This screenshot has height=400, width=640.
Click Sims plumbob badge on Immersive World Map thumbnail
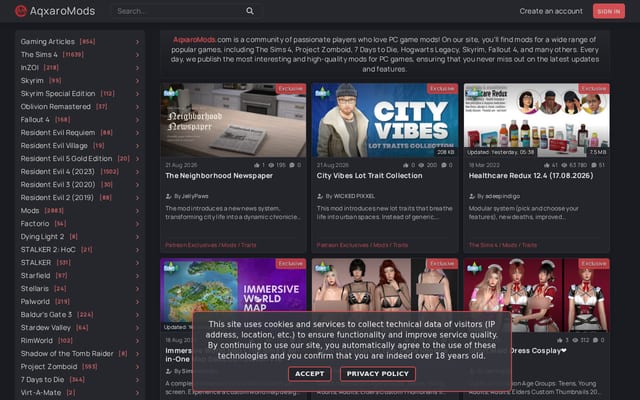[x=169, y=268]
